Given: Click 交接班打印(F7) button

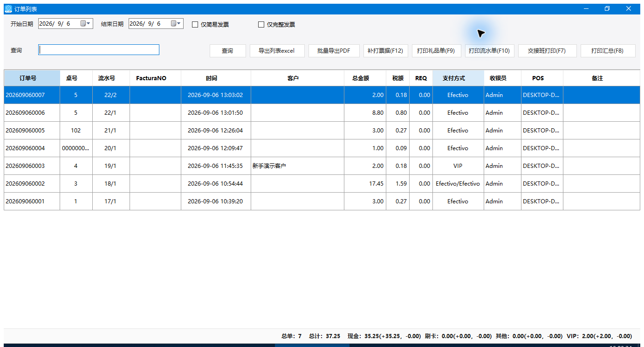Looking at the screenshot, I should pos(547,51).
